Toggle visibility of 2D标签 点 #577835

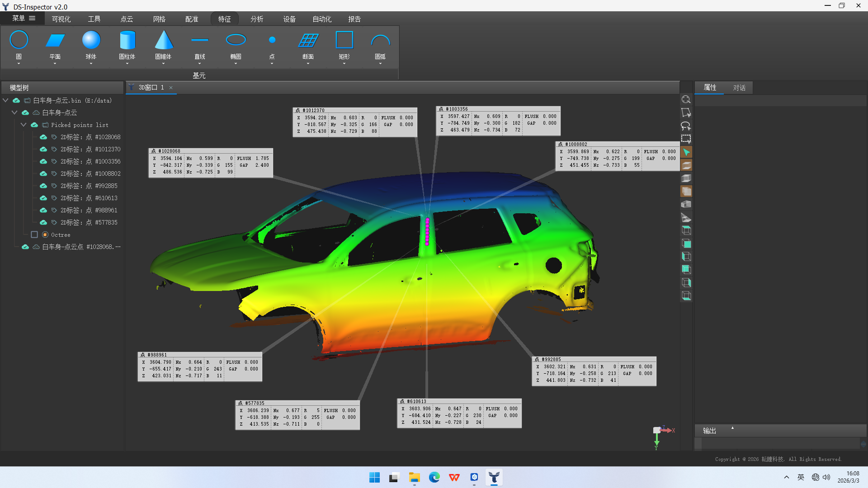click(x=43, y=222)
